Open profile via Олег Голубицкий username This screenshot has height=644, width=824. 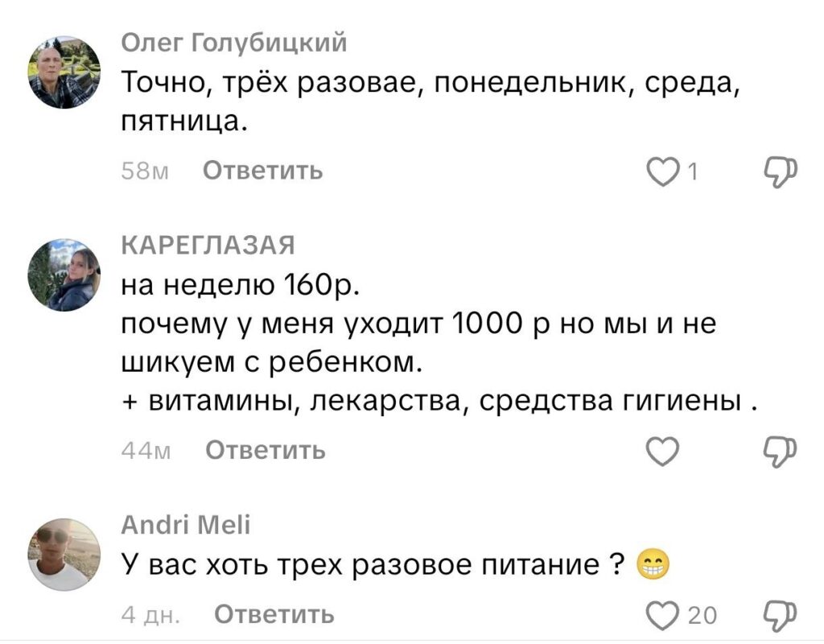tap(233, 43)
